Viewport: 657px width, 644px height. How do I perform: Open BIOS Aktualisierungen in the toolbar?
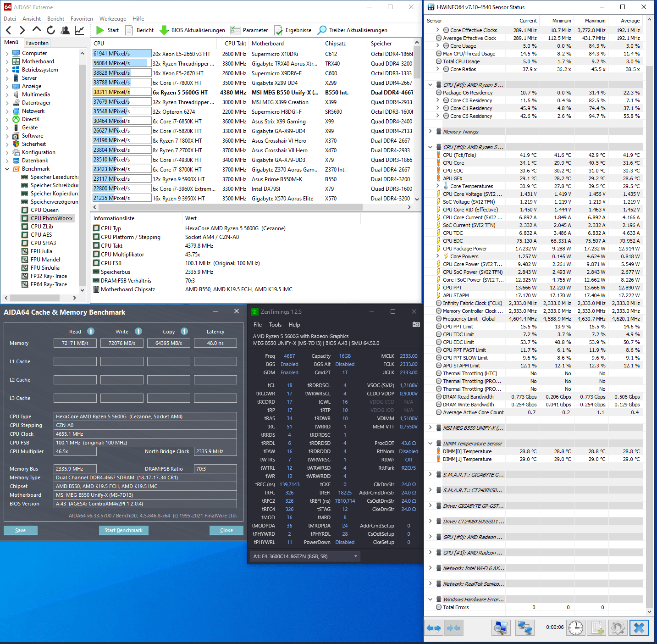click(x=192, y=30)
